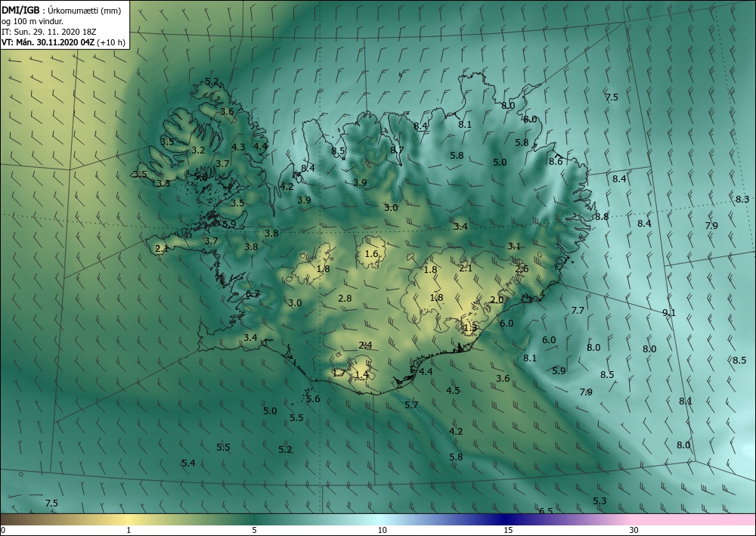Click the 2.4 value on the map
This screenshot has width=756, height=536.
pos(365,345)
